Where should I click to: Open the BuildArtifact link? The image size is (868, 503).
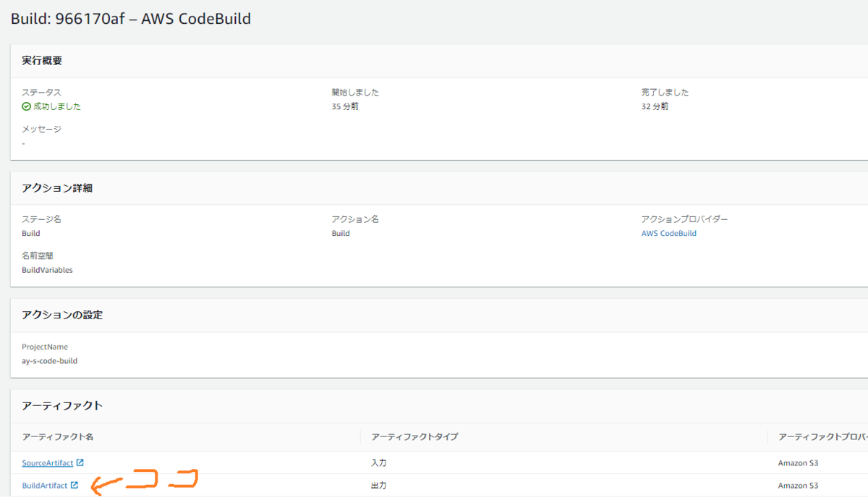(45, 485)
